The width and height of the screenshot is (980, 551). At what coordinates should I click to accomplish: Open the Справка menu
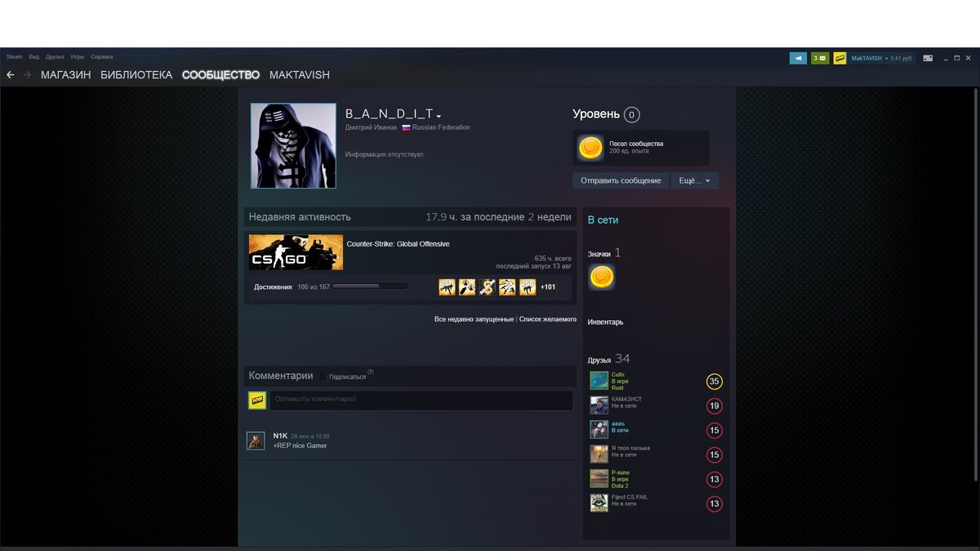pos(102,57)
